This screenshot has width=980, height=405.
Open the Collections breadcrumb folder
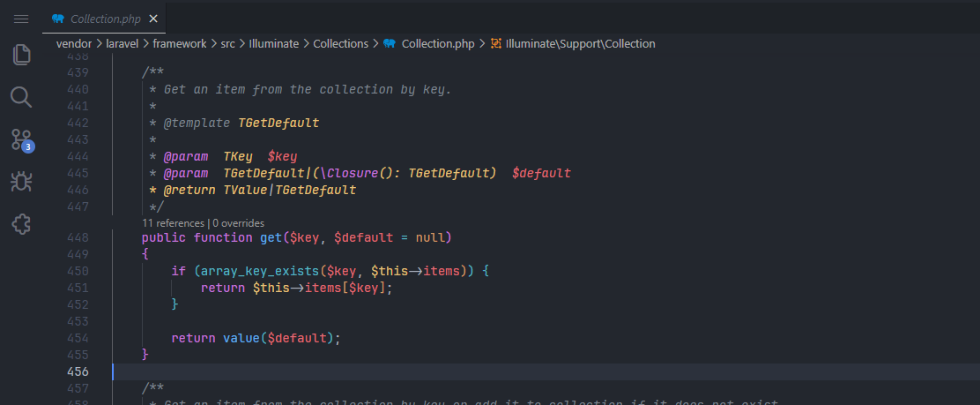pos(340,43)
